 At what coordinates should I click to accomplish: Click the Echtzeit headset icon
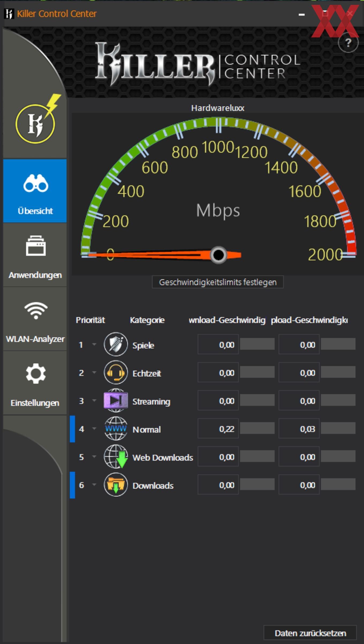[116, 372]
